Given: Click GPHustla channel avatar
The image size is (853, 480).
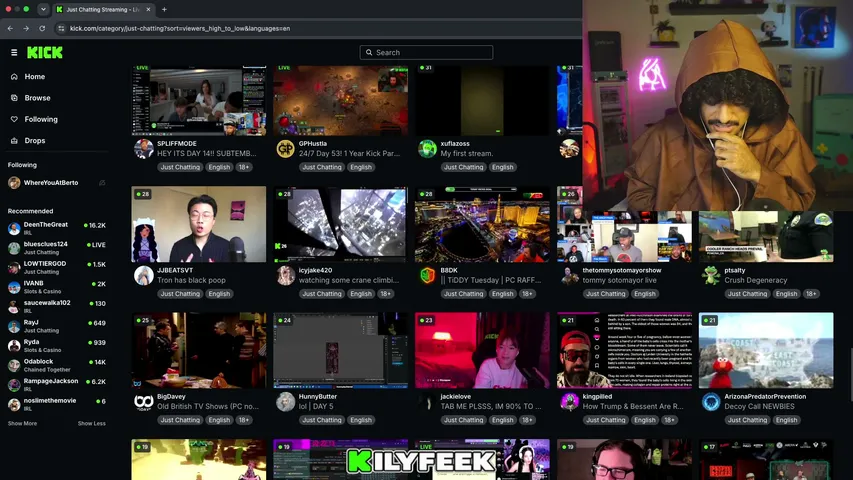Looking at the screenshot, I should [x=285, y=149].
